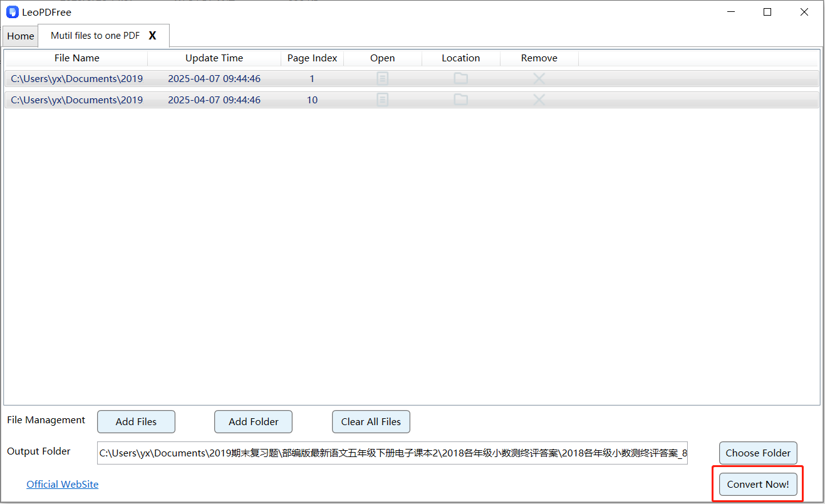Click the LeoPDFree app logo icon
This screenshot has height=504, width=825.
coord(12,12)
